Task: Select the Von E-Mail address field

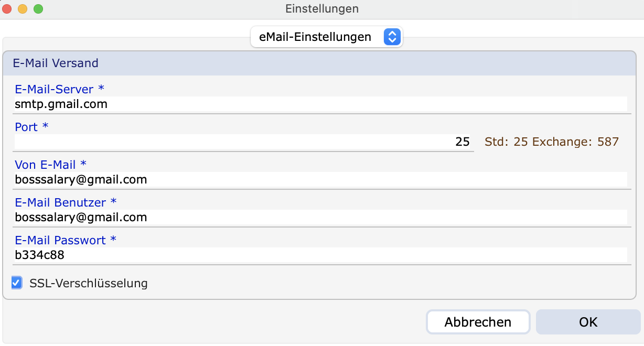Action: click(x=320, y=180)
